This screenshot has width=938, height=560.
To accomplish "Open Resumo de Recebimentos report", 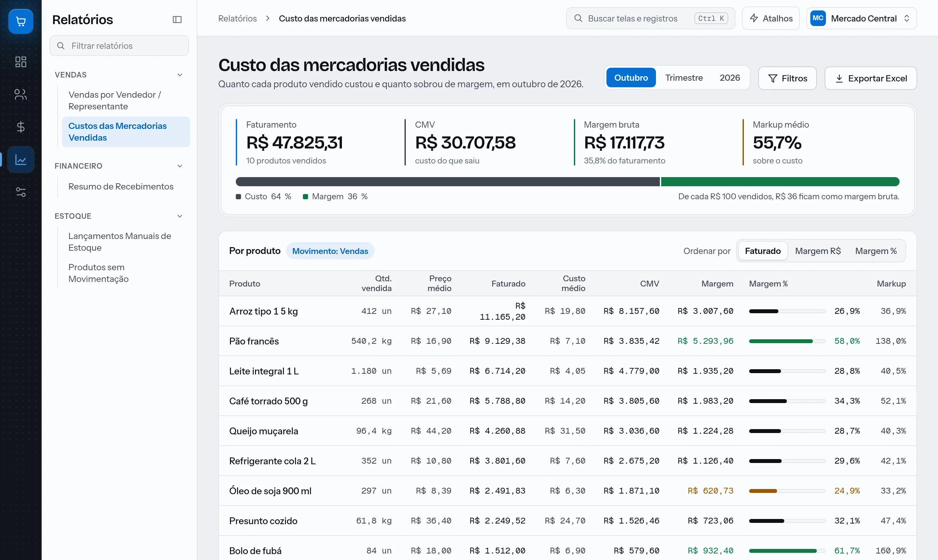I will coord(126,187).
